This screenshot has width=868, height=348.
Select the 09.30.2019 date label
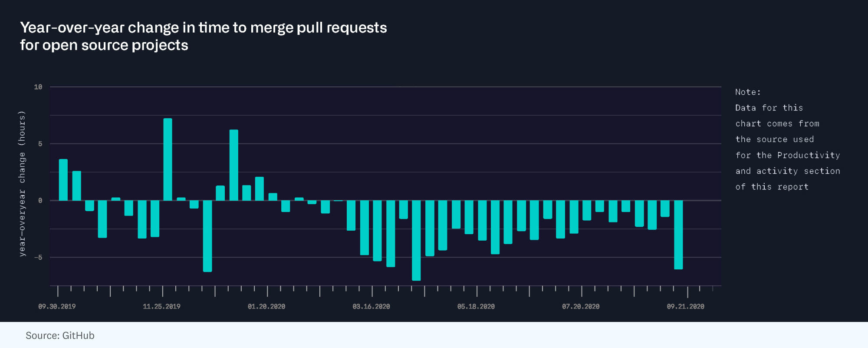(57, 307)
